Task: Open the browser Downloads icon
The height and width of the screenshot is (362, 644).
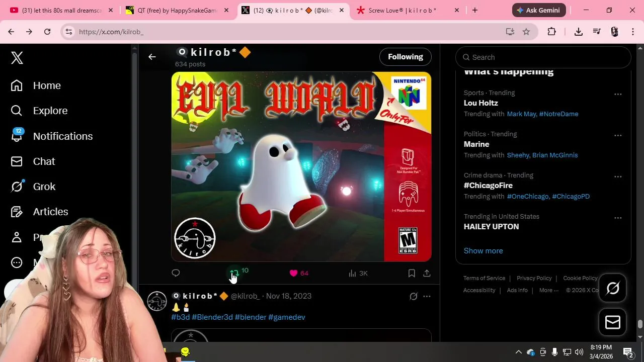Action: 579,32
